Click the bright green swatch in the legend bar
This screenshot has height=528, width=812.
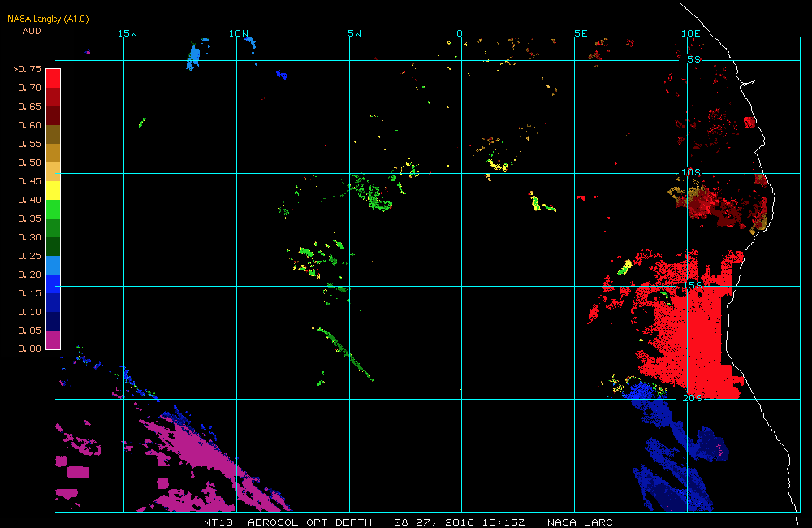(54, 209)
